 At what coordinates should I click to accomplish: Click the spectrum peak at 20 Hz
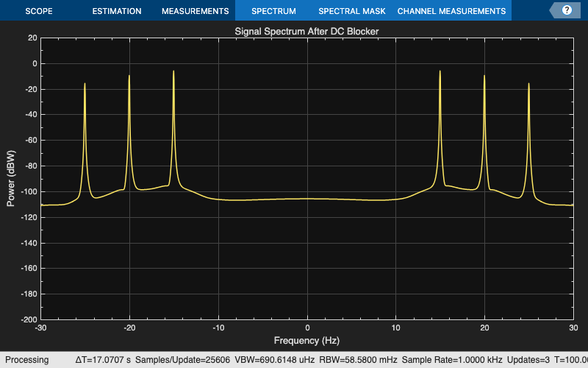point(484,77)
